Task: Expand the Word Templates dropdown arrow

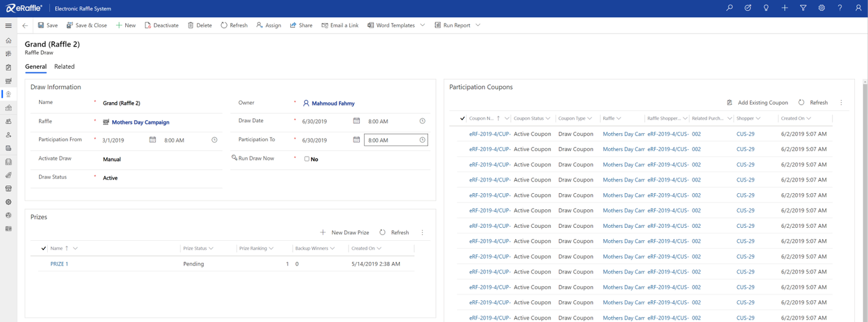Action: pyautogui.click(x=423, y=25)
